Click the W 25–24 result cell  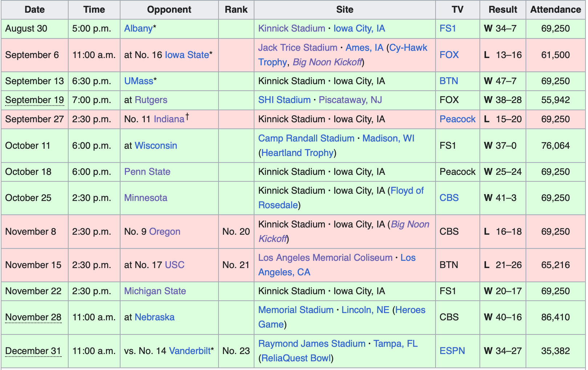pos(503,172)
